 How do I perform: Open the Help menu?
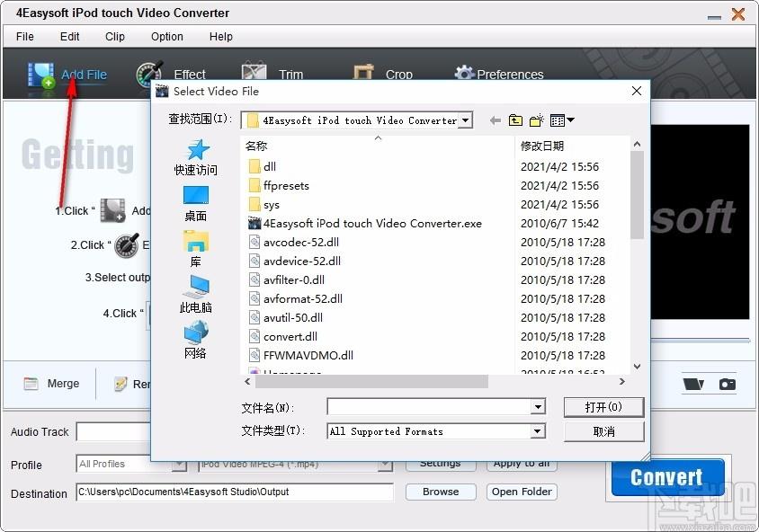pos(220,37)
